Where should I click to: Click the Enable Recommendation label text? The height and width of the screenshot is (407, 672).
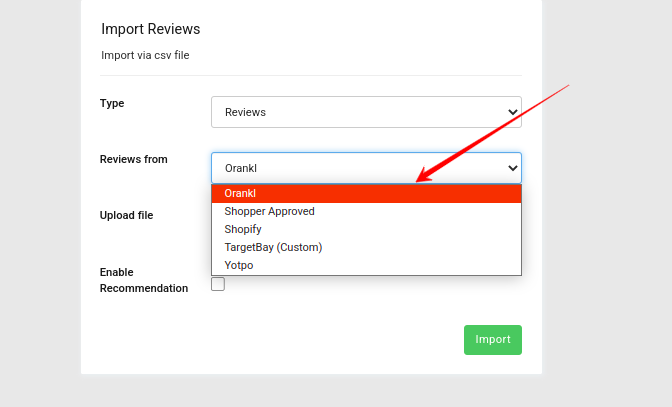(144, 280)
